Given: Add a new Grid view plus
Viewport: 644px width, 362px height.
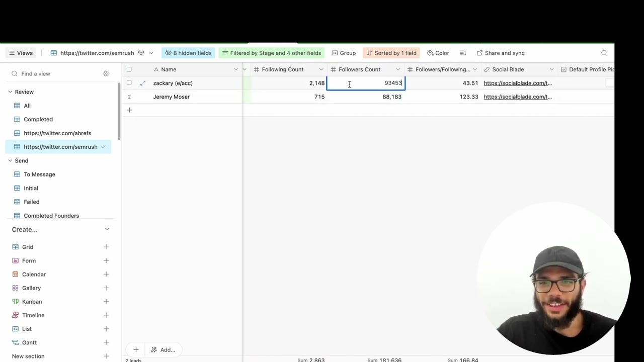Looking at the screenshot, I should 106,247.
